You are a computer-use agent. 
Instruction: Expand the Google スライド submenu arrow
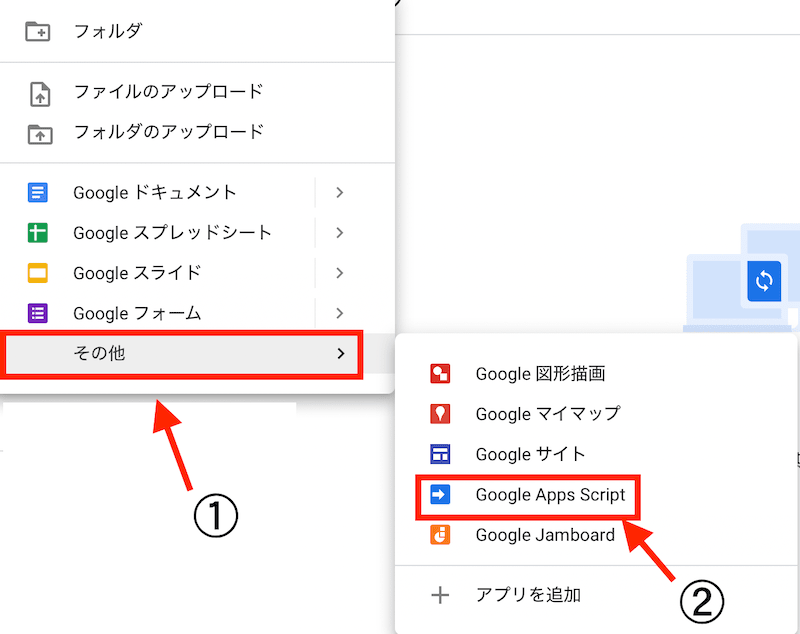coord(340,272)
